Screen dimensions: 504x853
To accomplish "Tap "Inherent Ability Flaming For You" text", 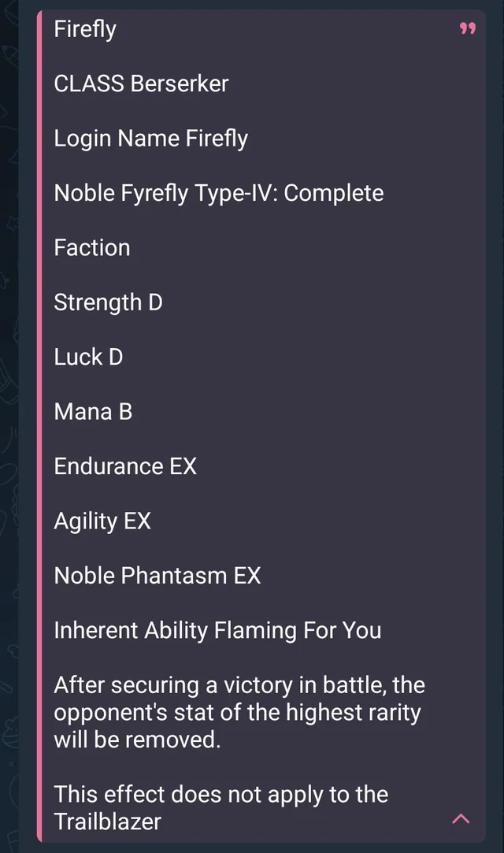I will (x=217, y=630).
